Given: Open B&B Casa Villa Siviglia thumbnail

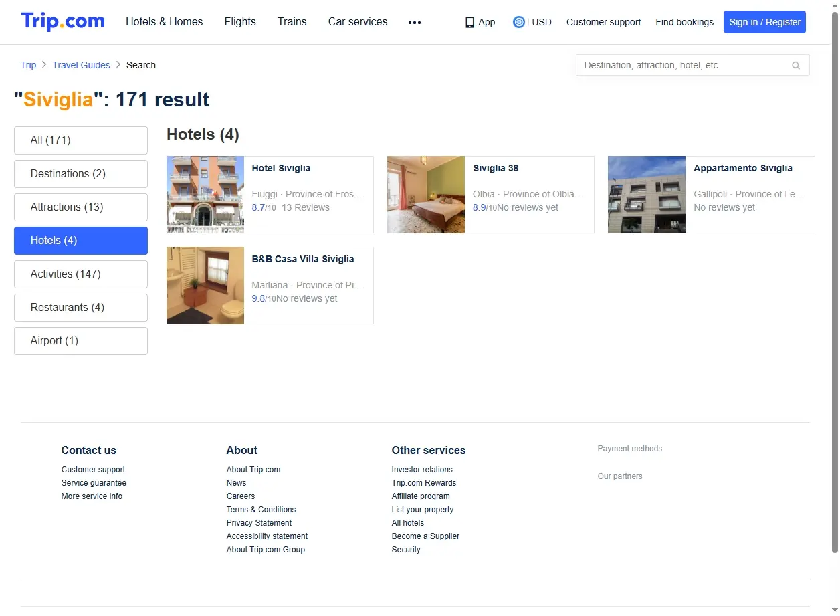Looking at the screenshot, I should (205, 286).
